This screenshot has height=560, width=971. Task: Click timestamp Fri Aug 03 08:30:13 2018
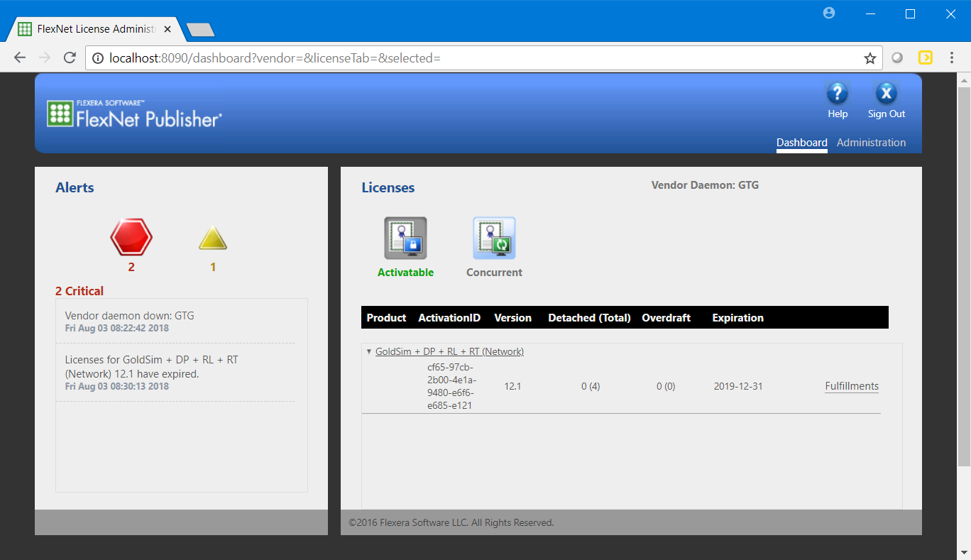click(x=116, y=387)
